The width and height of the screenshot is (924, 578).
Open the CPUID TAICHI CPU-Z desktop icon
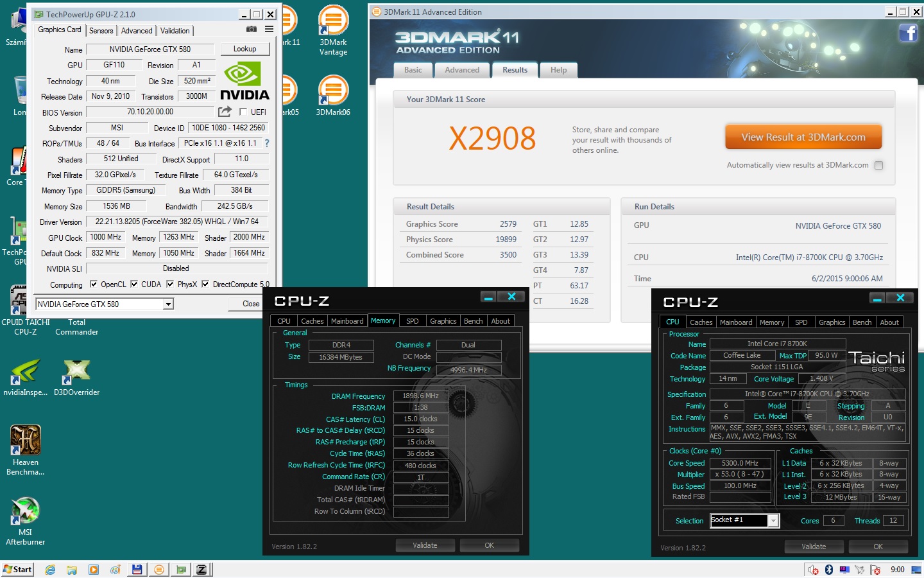pos(26,311)
